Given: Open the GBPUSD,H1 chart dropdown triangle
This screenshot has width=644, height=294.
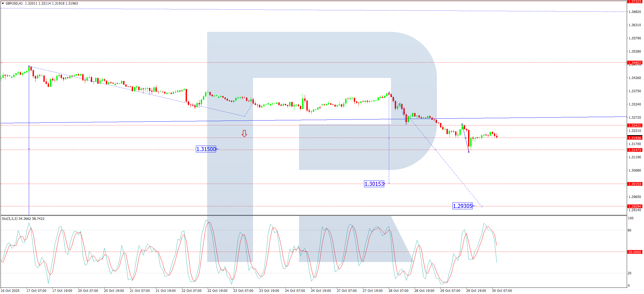Looking at the screenshot, I should tap(3, 4).
